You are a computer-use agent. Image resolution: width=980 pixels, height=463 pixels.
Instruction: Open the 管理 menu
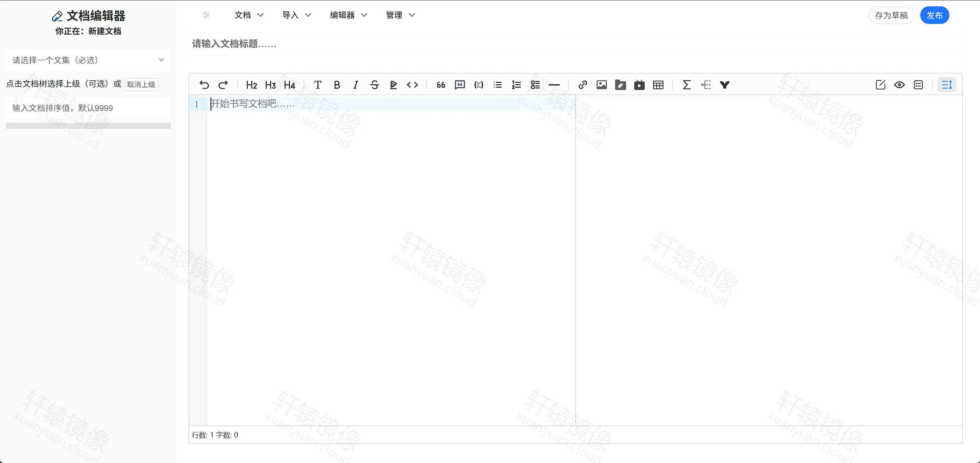click(400, 15)
